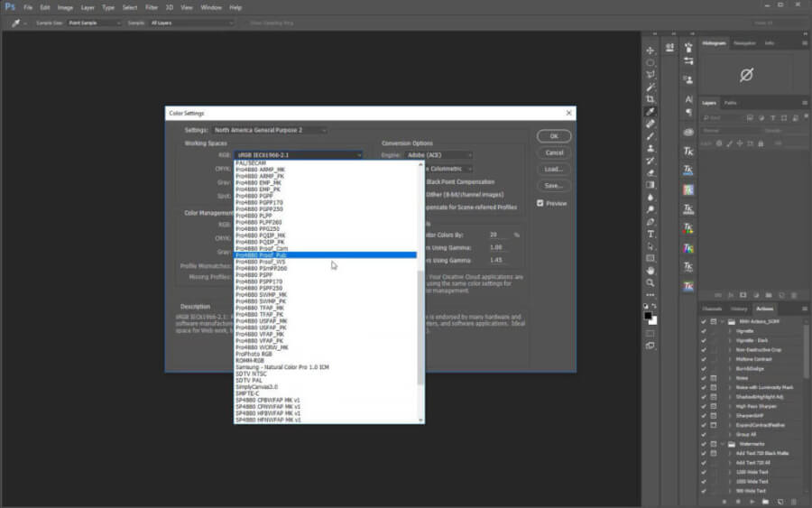The image size is (812, 508).
Task: Toggle the Preview checkbox
Action: pyautogui.click(x=540, y=203)
